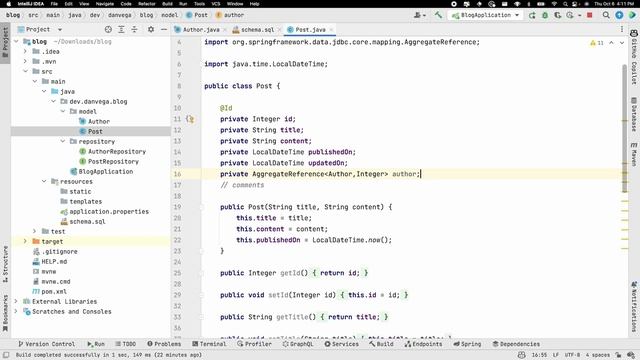Click the Rerun BlogApplication icon
Screen dimensions: 640x360
click(532, 15)
